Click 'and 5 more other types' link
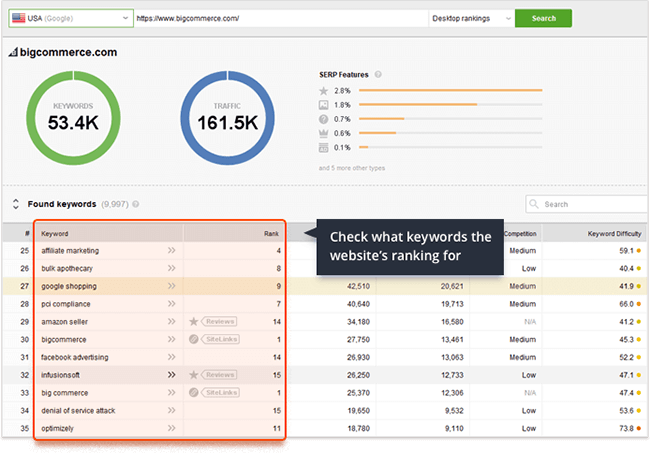Viewport: 650px width, 453px height. click(352, 168)
